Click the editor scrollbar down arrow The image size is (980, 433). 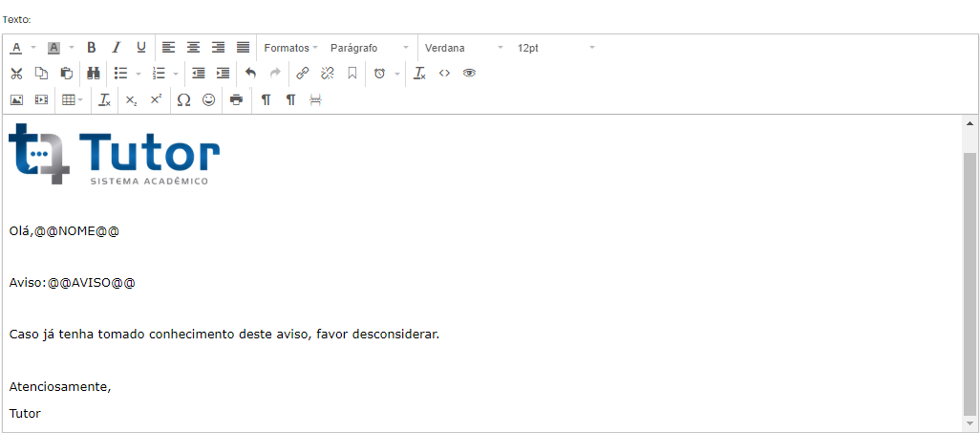[x=970, y=424]
